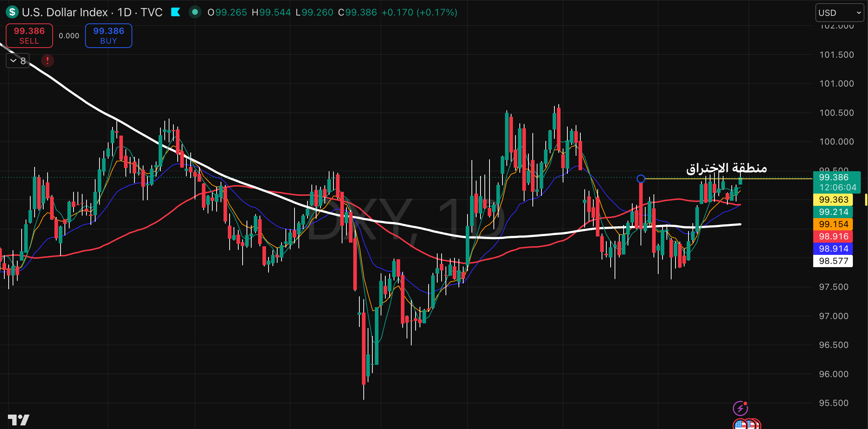Click the low value L99.260 in header
Image resolution: width=868 pixels, height=429 pixels.
314,12
